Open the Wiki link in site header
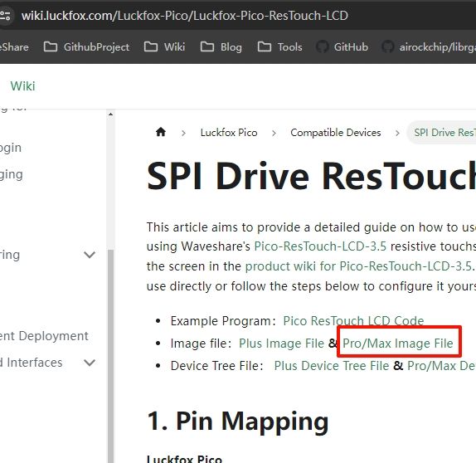The height and width of the screenshot is (463, 476). pyautogui.click(x=22, y=86)
